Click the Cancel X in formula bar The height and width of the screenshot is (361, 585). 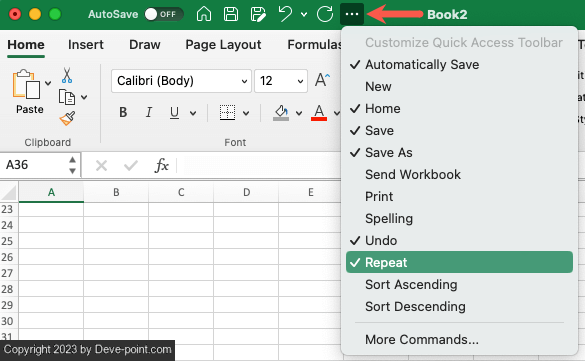101,165
